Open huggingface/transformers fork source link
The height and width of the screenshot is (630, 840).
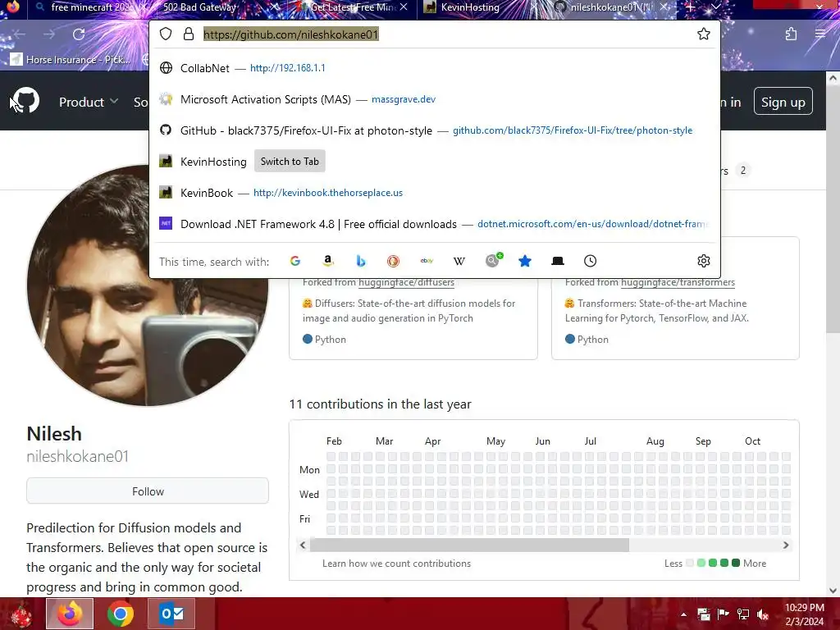click(678, 282)
